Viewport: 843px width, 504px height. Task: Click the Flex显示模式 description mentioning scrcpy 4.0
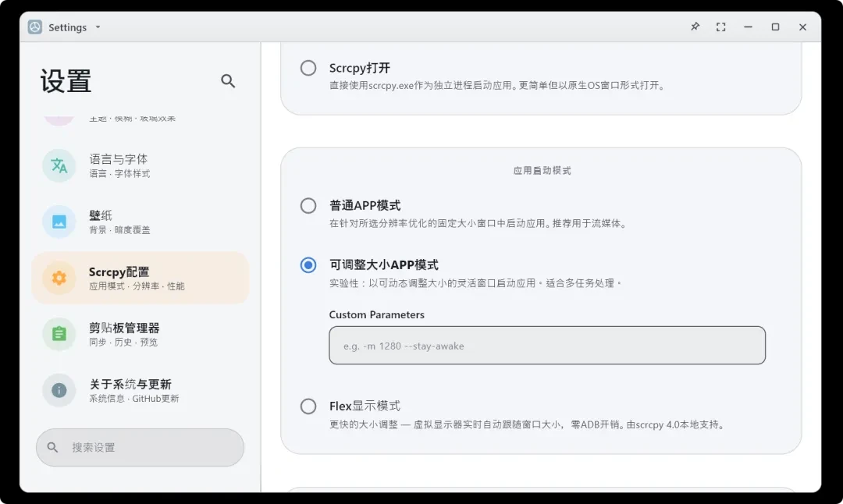point(528,424)
